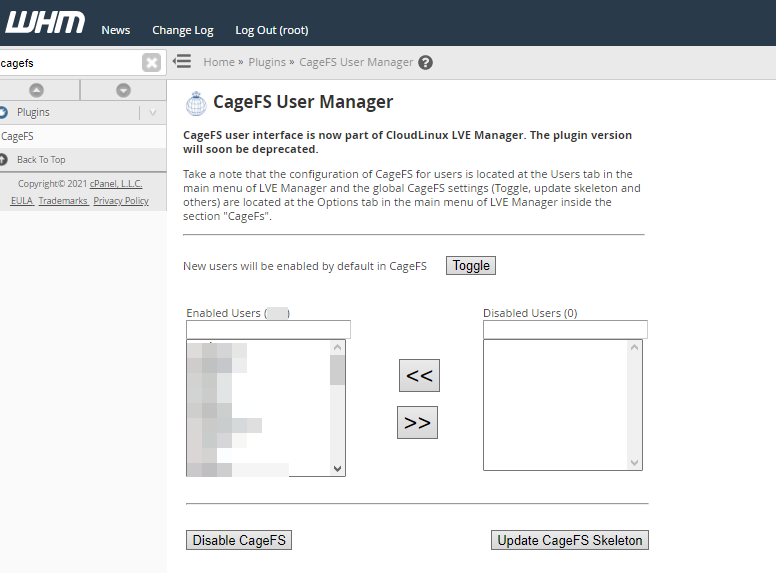Image resolution: width=776 pixels, height=573 pixels.
Task: Toggle default CageFS for new users
Action: pyautogui.click(x=471, y=265)
